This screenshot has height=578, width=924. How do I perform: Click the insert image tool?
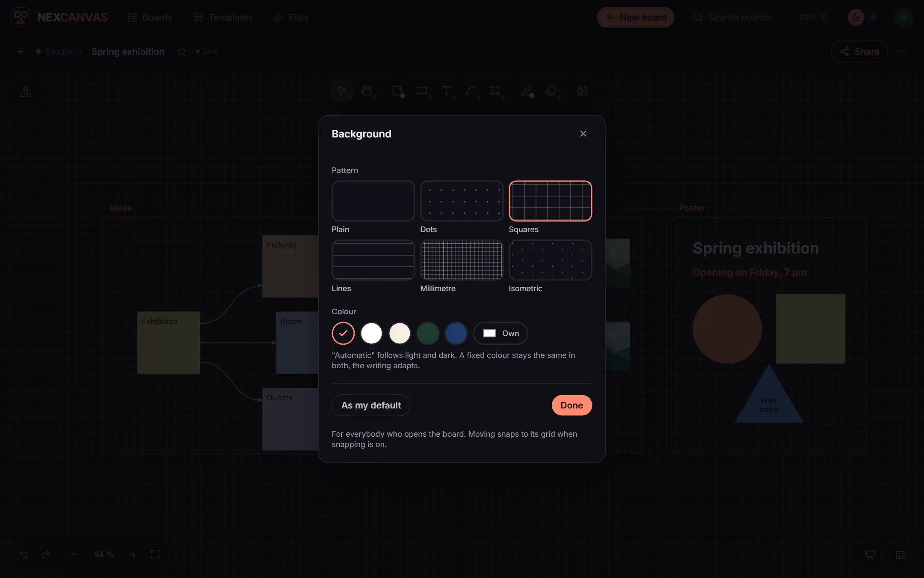(x=582, y=91)
